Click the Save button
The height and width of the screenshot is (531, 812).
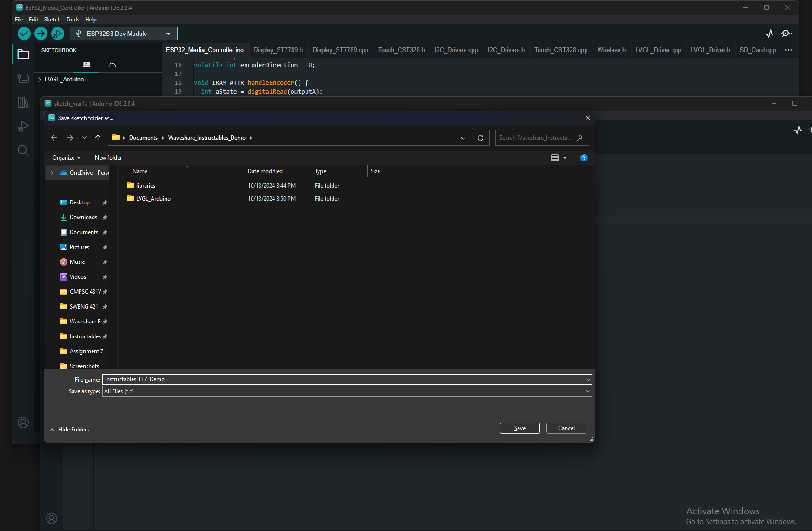pos(520,428)
